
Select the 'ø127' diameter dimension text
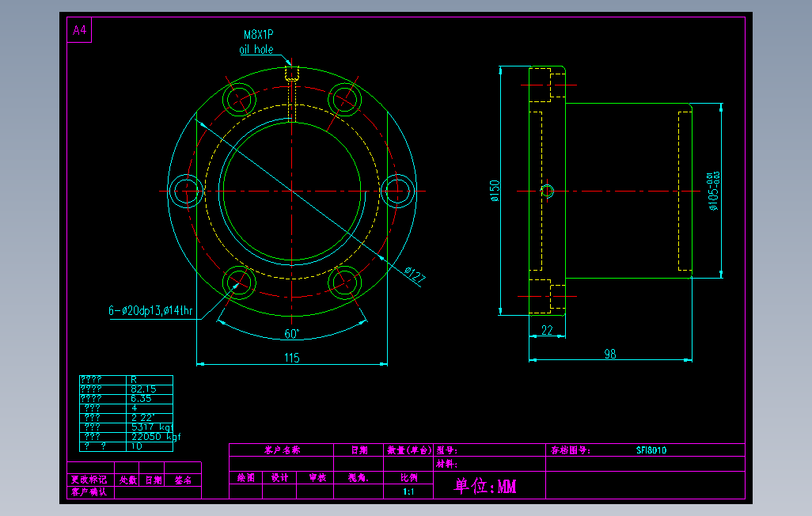(x=415, y=275)
